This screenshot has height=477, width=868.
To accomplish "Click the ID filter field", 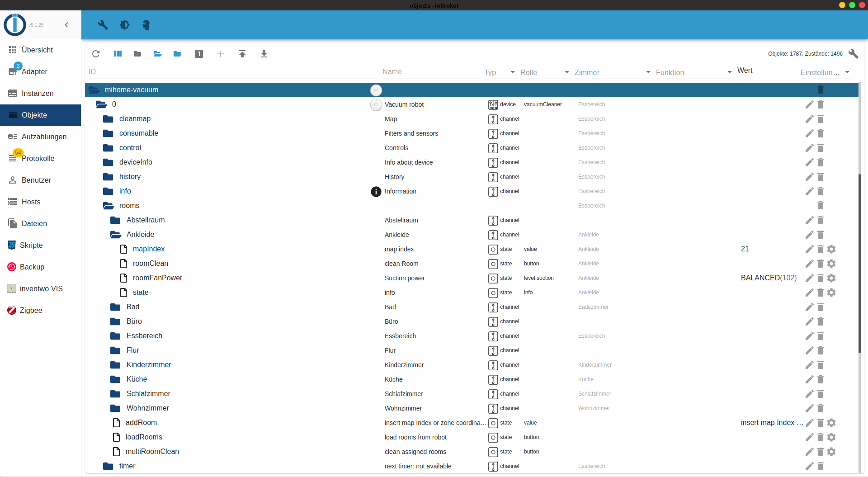I will coord(234,72).
